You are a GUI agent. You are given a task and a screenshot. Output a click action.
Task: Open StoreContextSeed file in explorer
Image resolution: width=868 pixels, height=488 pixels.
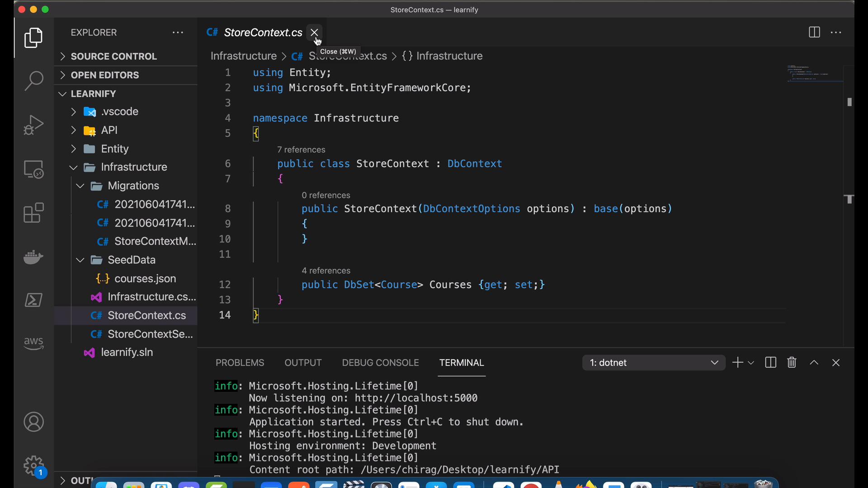(126, 334)
